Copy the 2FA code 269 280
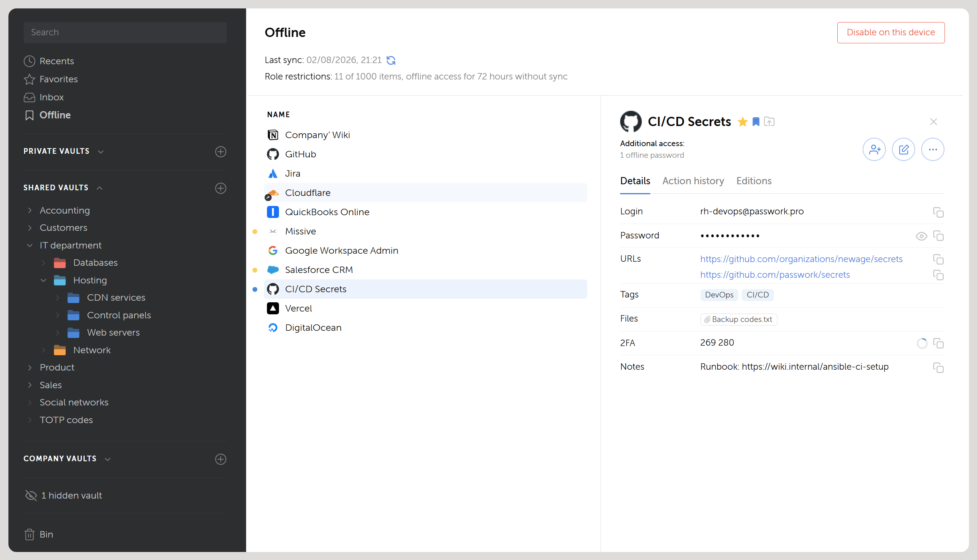 pos(938,343)
